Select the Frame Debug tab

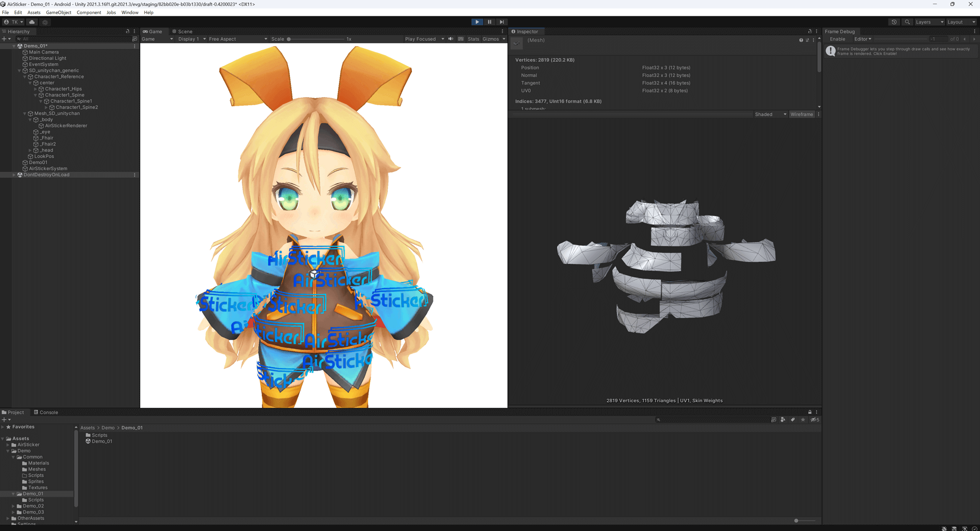click(x=840, y=31)
